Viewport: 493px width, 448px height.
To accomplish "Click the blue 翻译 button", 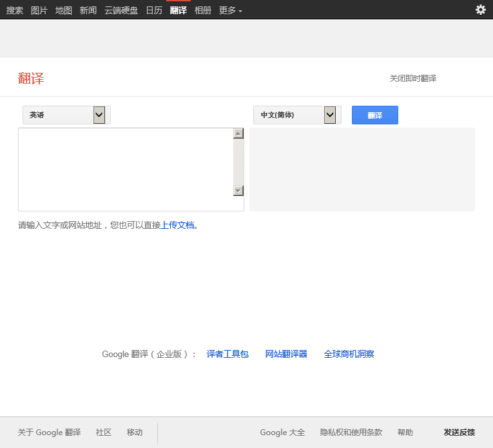I will tap(375, 115).
